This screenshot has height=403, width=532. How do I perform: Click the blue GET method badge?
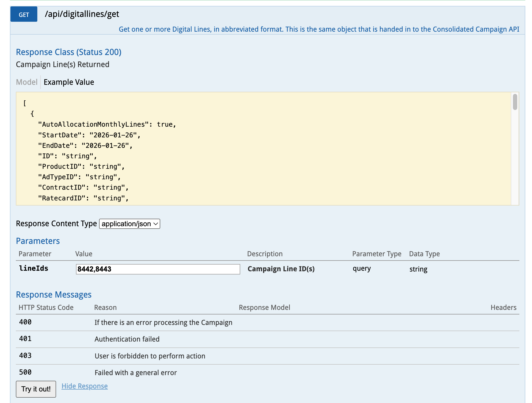(24, 14)
